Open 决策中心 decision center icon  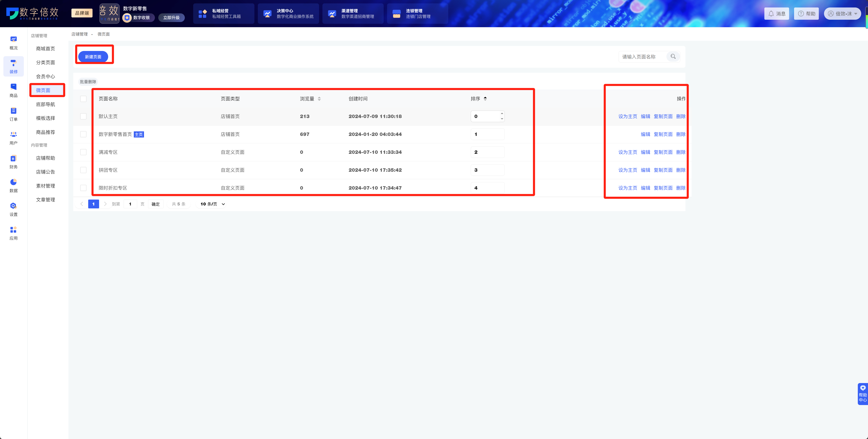(x=267, y=14)
